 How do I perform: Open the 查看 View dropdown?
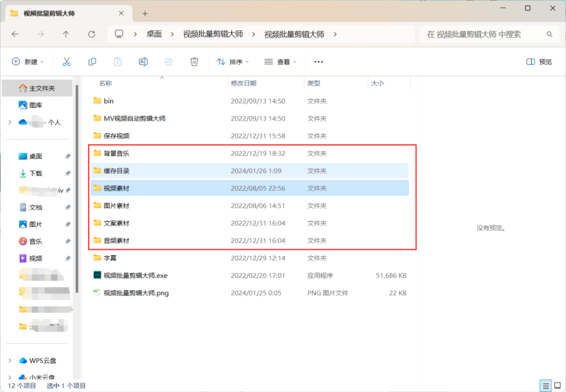[280, 62]
